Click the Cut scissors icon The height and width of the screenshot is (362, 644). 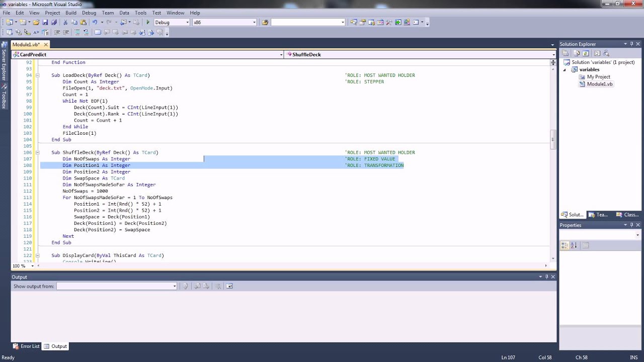coord(65,22)
